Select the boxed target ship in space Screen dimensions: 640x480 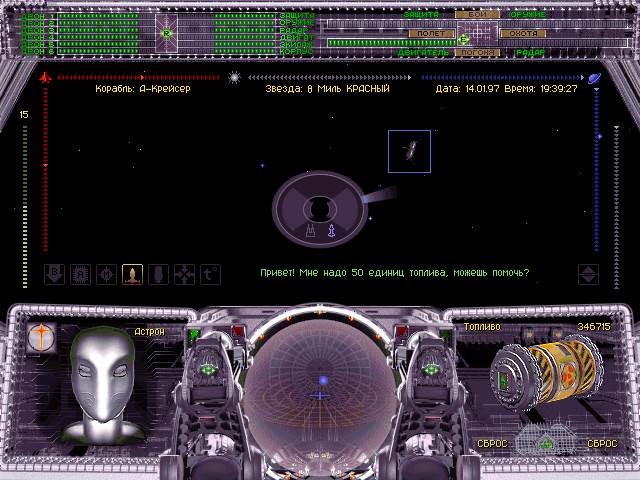click(409, 151)
